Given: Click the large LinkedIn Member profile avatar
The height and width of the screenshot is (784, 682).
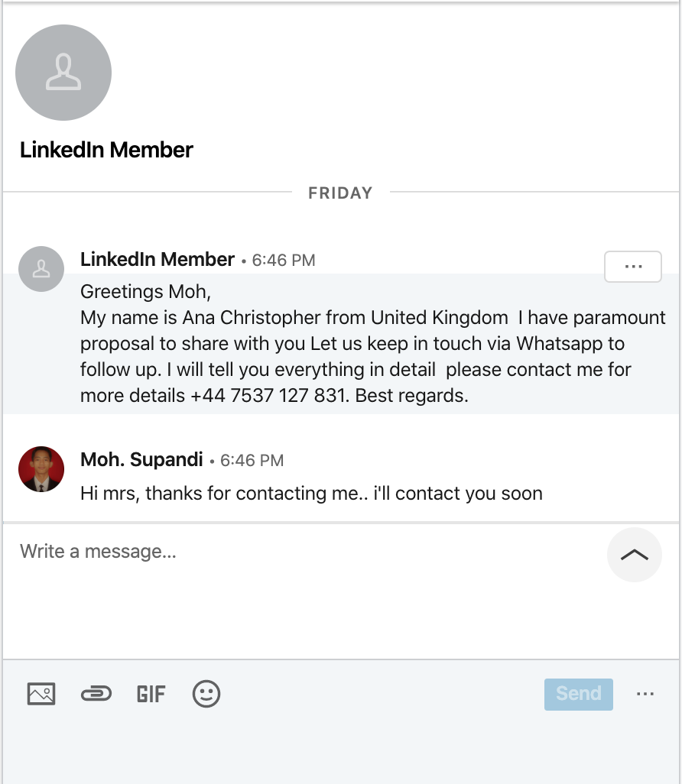Looking at the screenshot, I should click(x=63, y=73).
